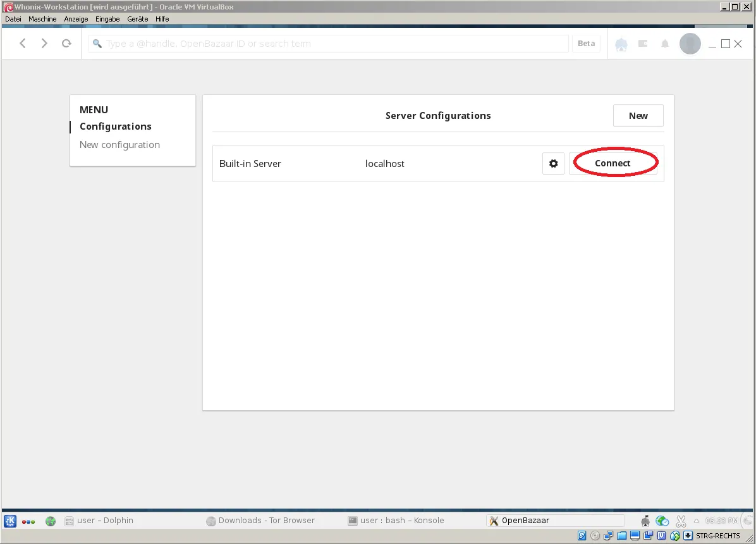Click the Server Configurations heading
756x544 pixels.
pos(438,116)
